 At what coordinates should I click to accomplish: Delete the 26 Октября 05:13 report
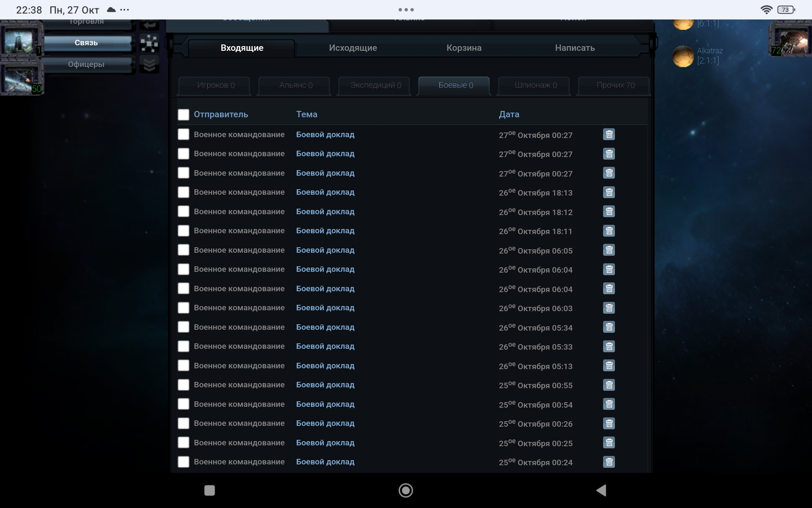pos(609,366)
